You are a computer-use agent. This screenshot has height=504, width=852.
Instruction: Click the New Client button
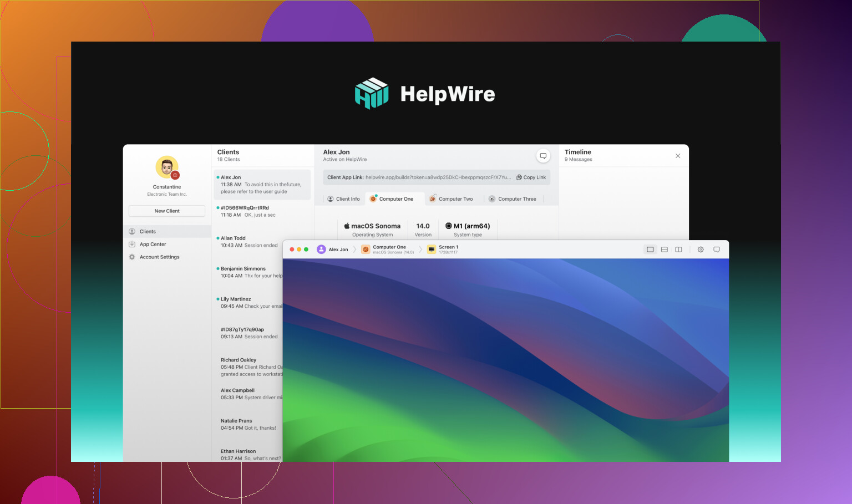[167, 211]
